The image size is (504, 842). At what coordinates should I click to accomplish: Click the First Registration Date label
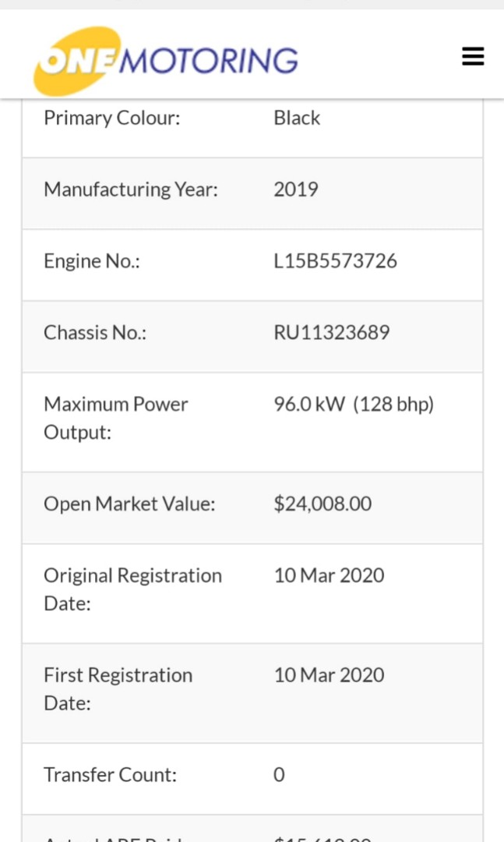coord(118,689)
